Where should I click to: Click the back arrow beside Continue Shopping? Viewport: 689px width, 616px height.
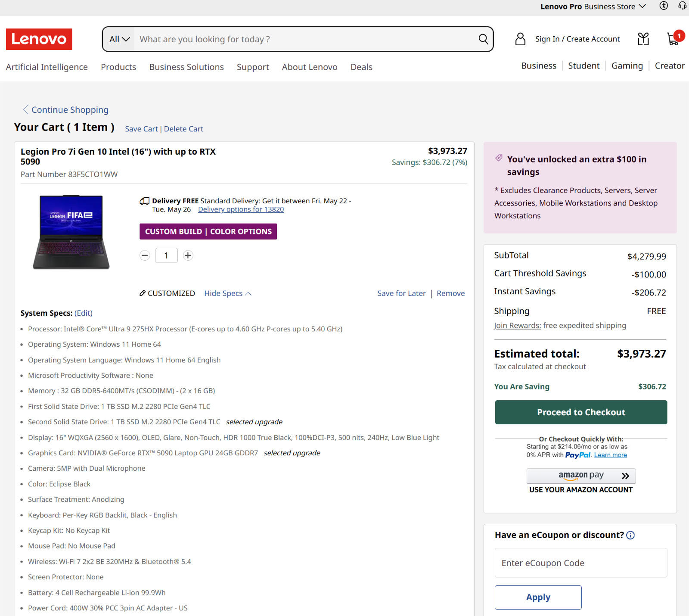[26, 110]
